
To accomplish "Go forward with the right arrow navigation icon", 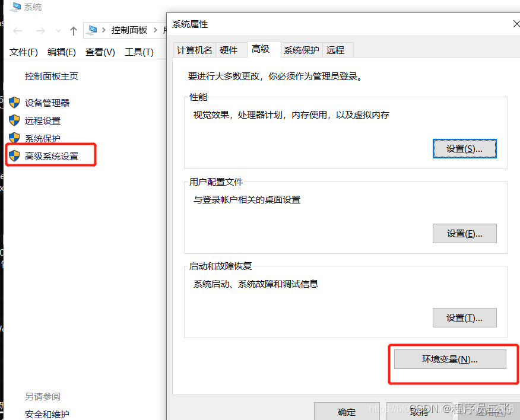I will click(x=40, y=31).
